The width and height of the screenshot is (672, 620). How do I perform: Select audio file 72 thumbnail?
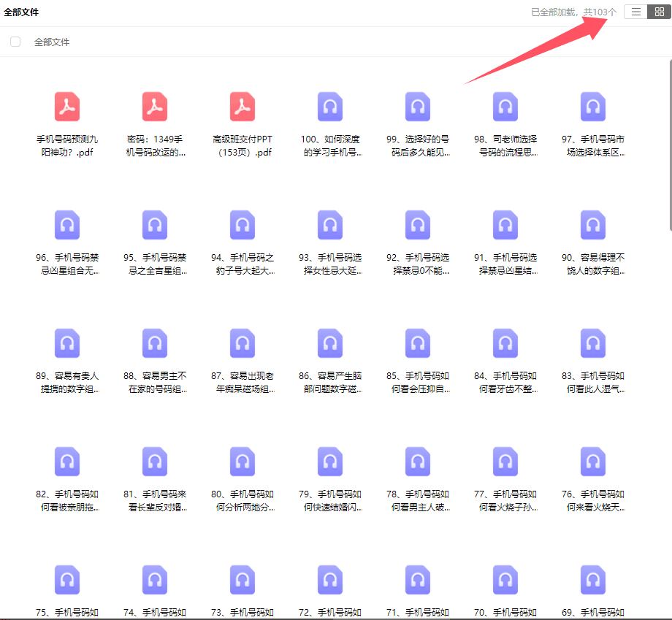point(330,580)
